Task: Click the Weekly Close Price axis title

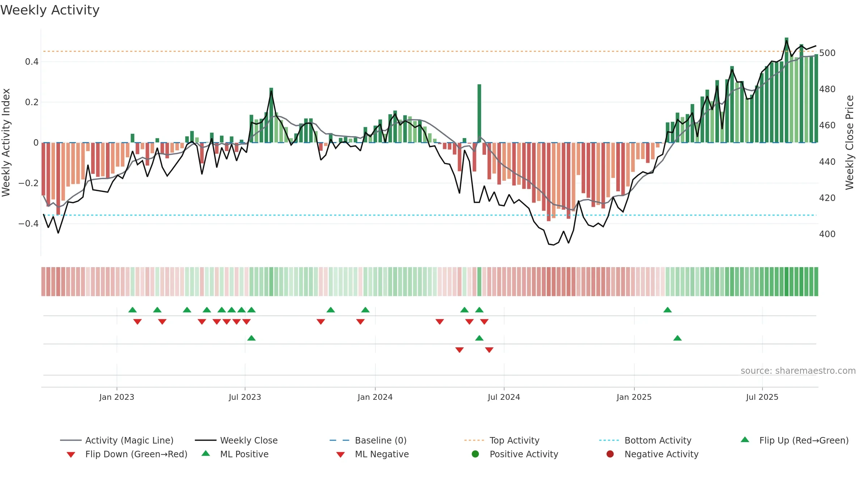Action: [x=850, y=142]
